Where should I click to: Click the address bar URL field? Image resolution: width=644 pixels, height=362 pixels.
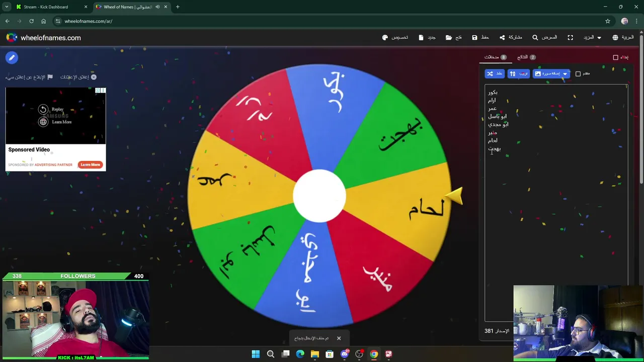(332, 21)
